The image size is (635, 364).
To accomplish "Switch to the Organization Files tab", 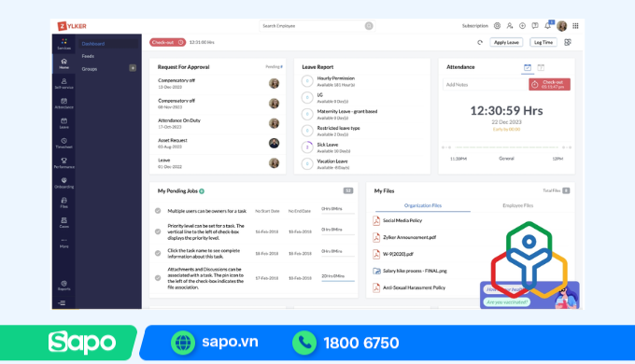I will click(423, 205).
